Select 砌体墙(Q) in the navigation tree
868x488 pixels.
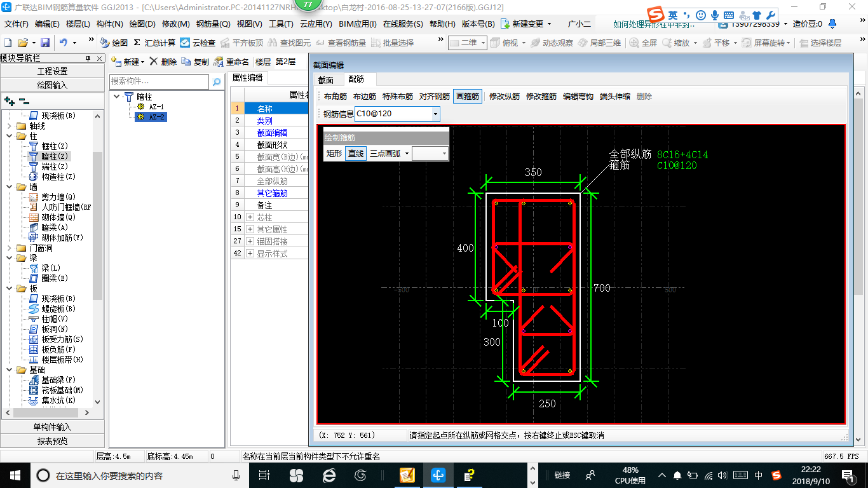(x=52, y=217)
